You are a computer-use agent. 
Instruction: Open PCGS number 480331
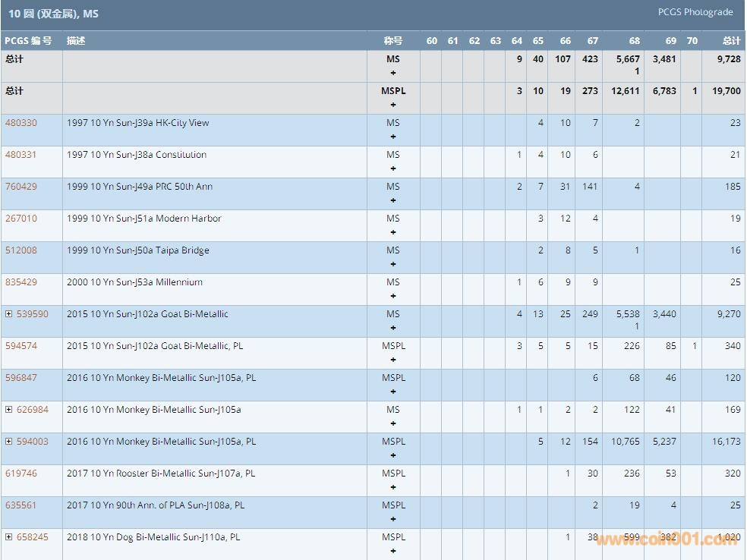[21, 155]
